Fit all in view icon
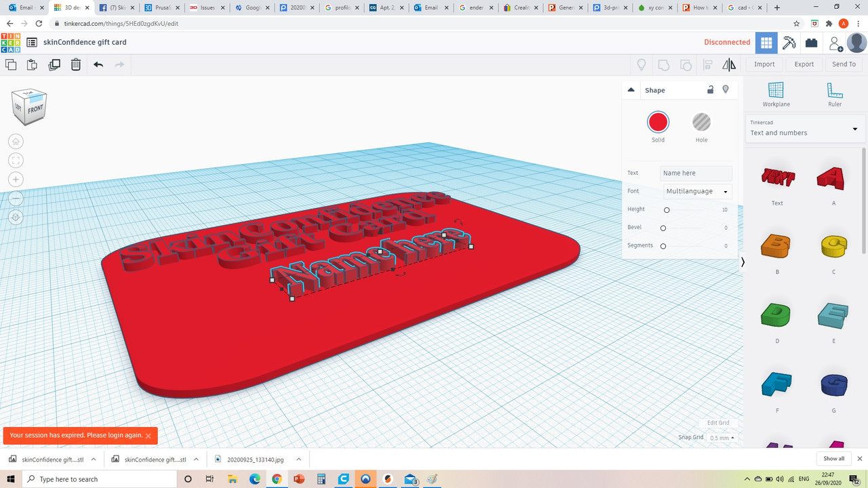This screenshot has width=868, height=488. 16,161
